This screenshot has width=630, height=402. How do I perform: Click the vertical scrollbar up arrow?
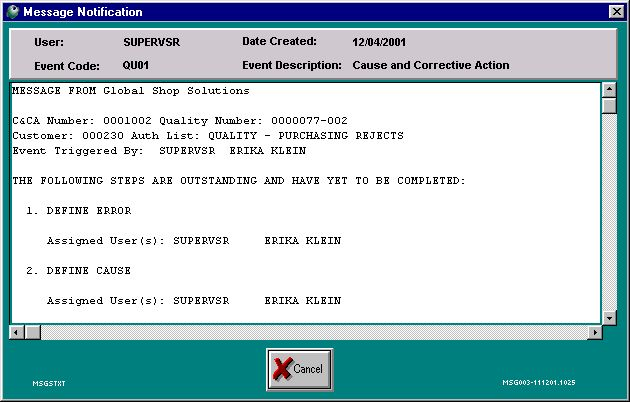pos(609,90)
